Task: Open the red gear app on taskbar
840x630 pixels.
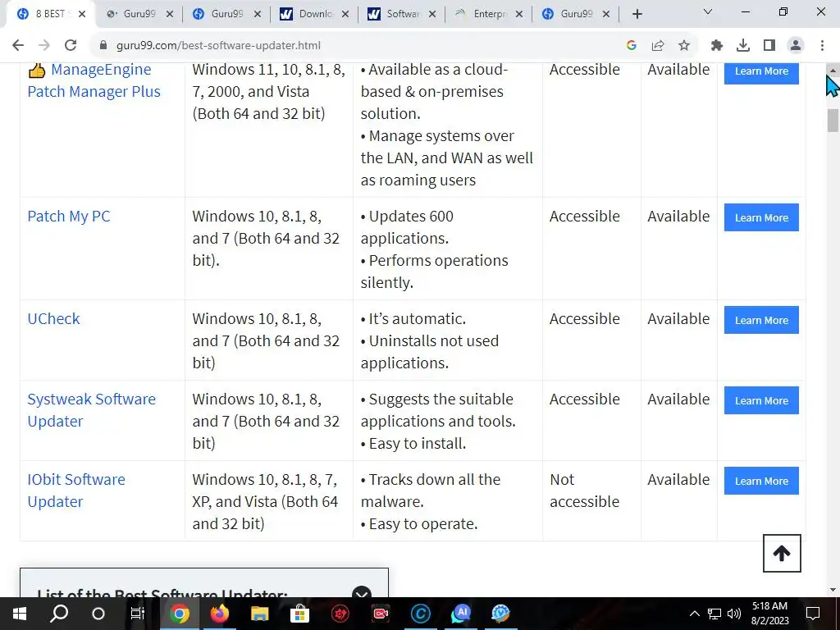Action: click(340, 614)
